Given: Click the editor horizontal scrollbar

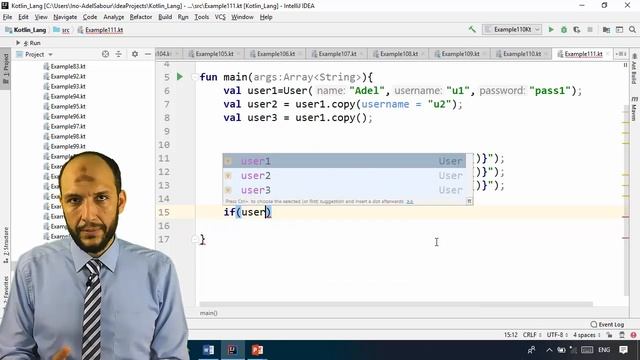Looking at the screenshot, I should (x=396, y=304).
